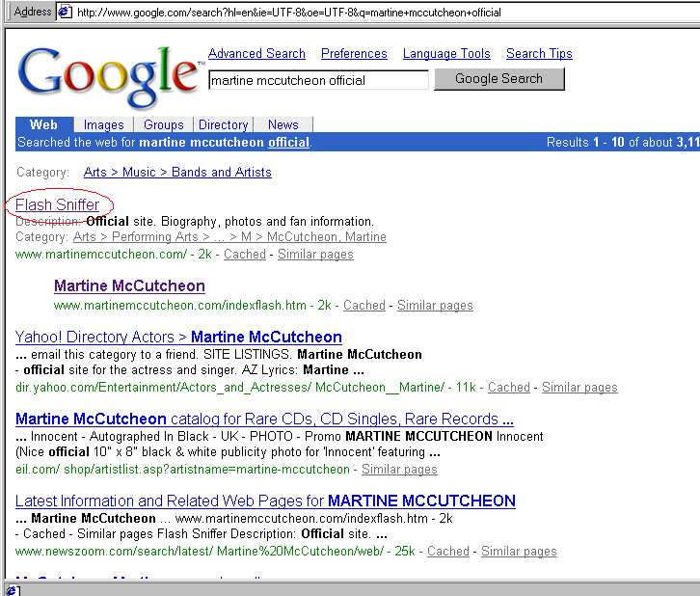The image size is (700, 596).
Task: Open Search Tips link
Action: pos(539,54)
